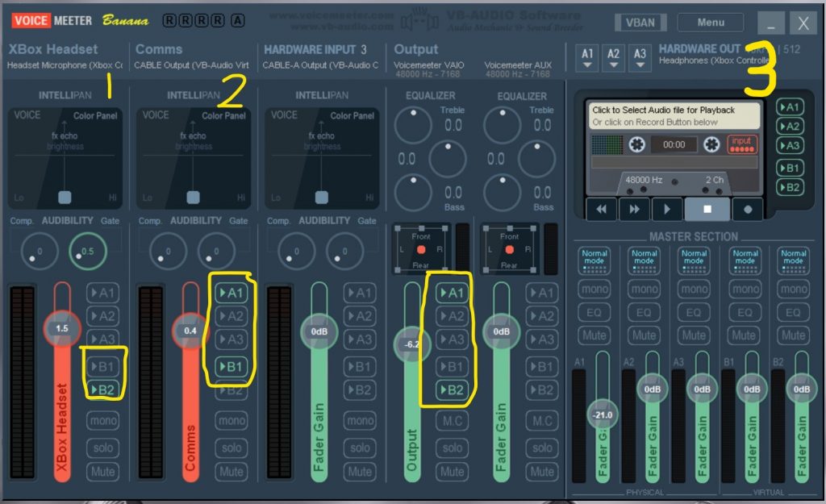Screen dimensions: 826x504
Task: Click Comms Intellipan voice panel
Action: [x=194, y=158]
